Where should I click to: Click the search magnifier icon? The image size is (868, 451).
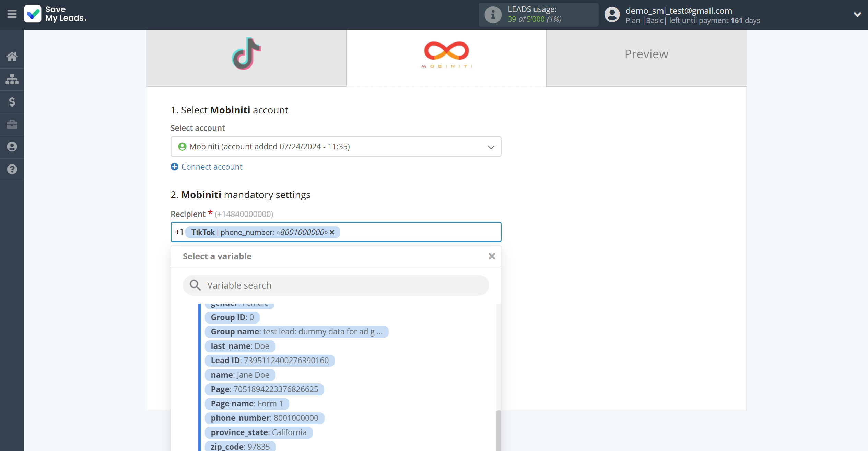[195, 285]
